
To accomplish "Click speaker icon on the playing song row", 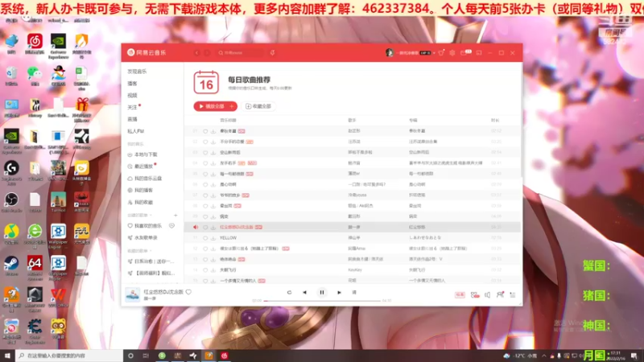I will [x=196, y=228].
